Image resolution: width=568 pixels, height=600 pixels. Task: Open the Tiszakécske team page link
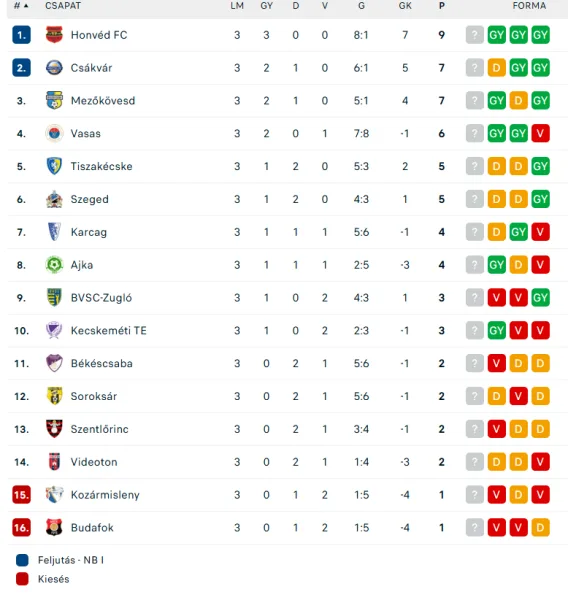[x=101, y=166]
